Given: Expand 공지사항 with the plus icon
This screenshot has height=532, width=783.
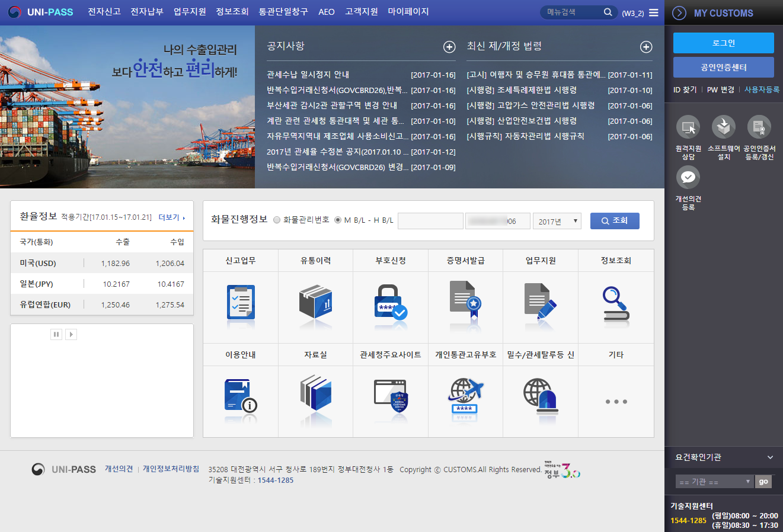Looking at the screenshot, I should (449, 47).
